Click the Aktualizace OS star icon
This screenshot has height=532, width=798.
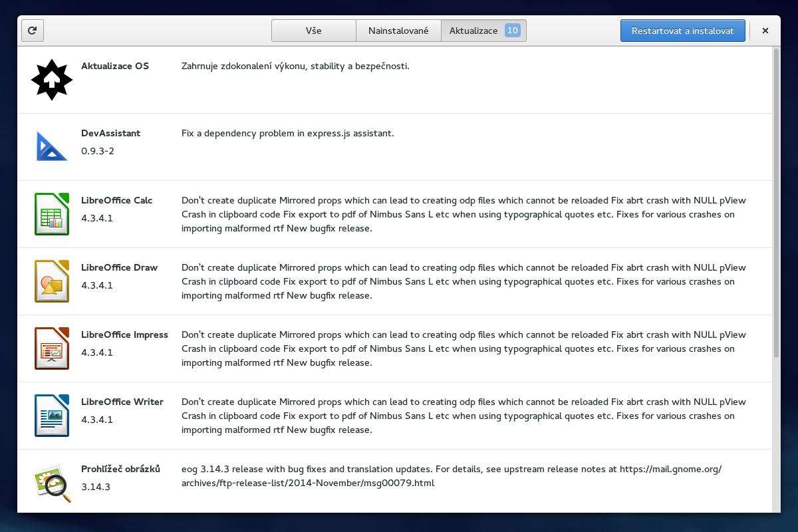tap(51, 80)
